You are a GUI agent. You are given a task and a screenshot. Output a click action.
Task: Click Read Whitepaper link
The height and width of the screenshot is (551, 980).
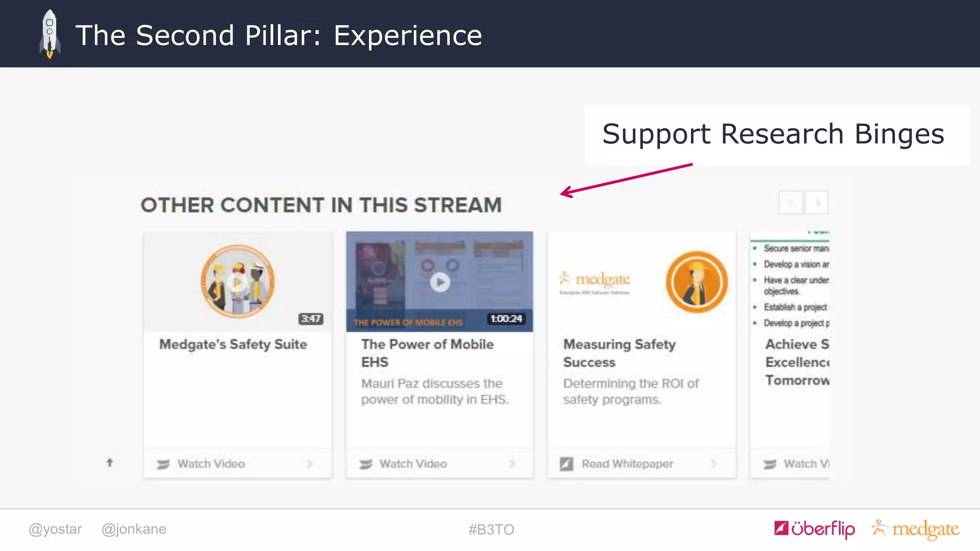[x=627, y=464]
